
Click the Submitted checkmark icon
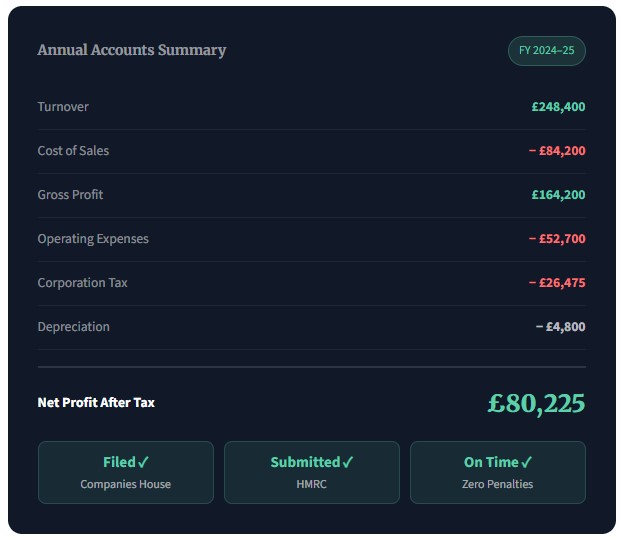coord(348,462)
